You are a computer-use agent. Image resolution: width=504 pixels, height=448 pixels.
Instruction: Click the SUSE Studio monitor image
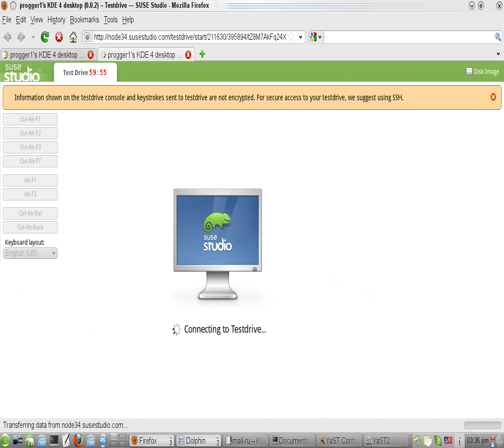coord(218,244)
